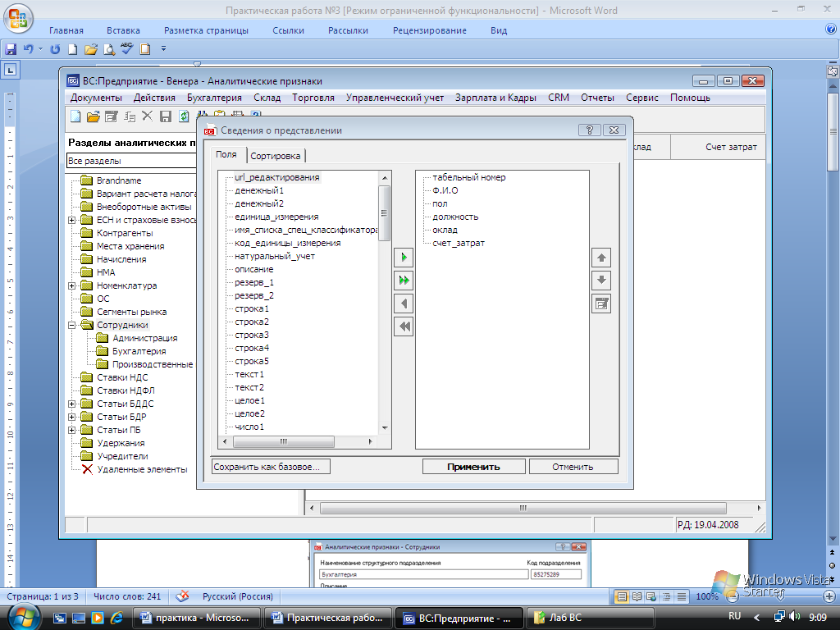840x630 pixels.
Task: Run the ABC spelling check icon
Action: point(127,48)
